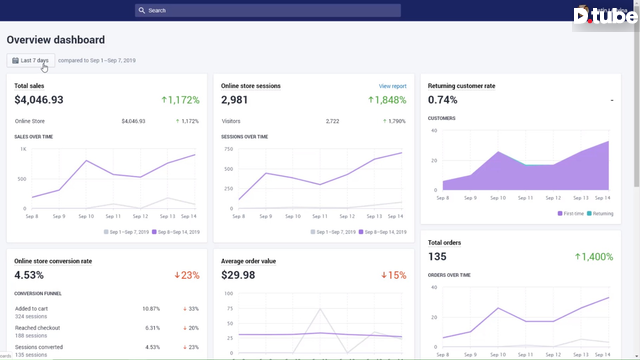
Task: Click the Reached checkout funnel row
Action: click(x=107, y=331)
